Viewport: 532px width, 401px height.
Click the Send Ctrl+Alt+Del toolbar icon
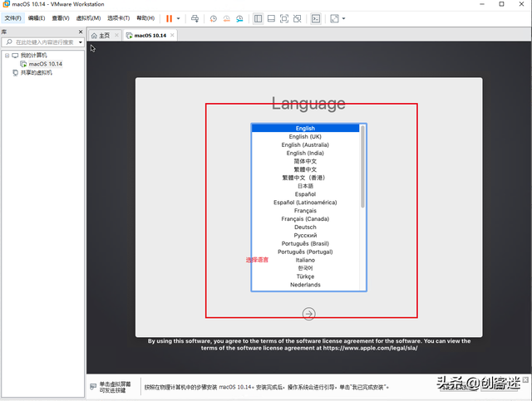(195, 18)
